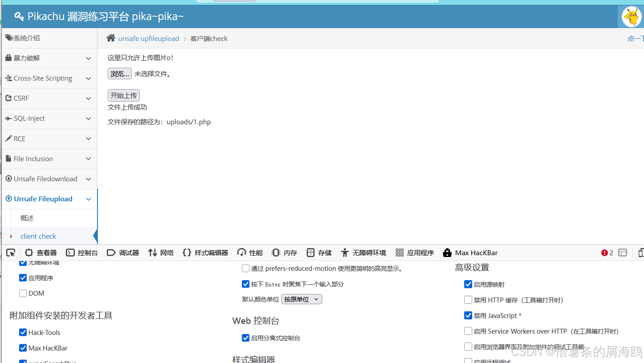Expand the Cross-Site Scripting menu
Viewport: 644px width, 363px height.
(x=88, y=78)
